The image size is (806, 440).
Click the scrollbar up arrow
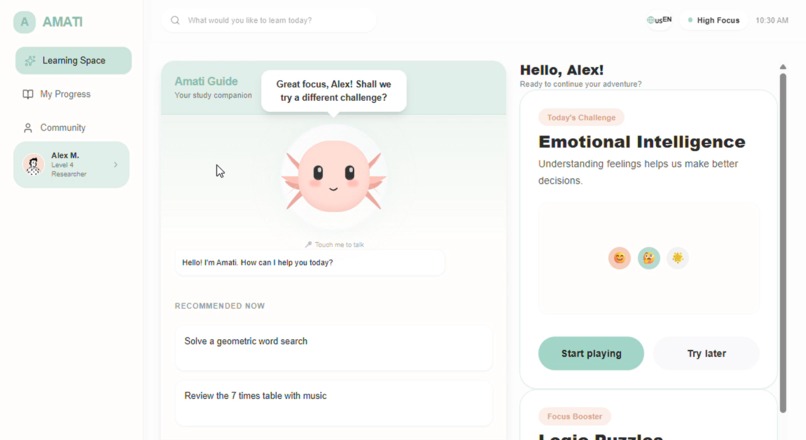783,67
